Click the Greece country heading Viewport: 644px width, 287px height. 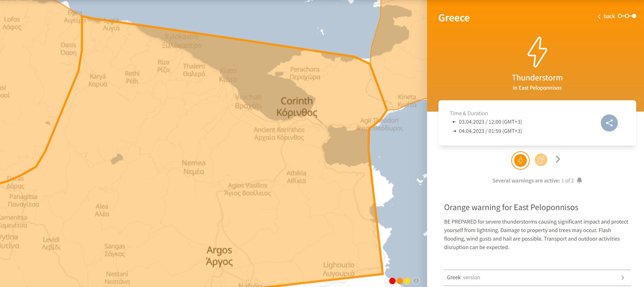click(454, 18)
